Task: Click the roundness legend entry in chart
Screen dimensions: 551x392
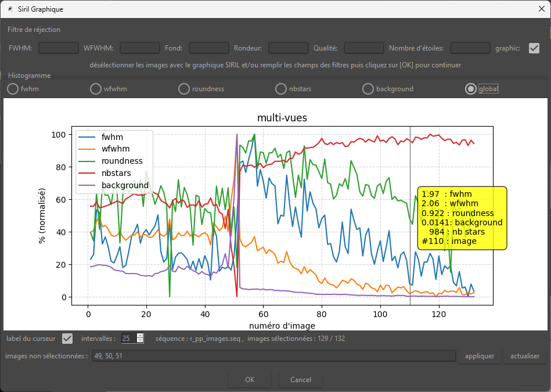Action: coord(110,161)
